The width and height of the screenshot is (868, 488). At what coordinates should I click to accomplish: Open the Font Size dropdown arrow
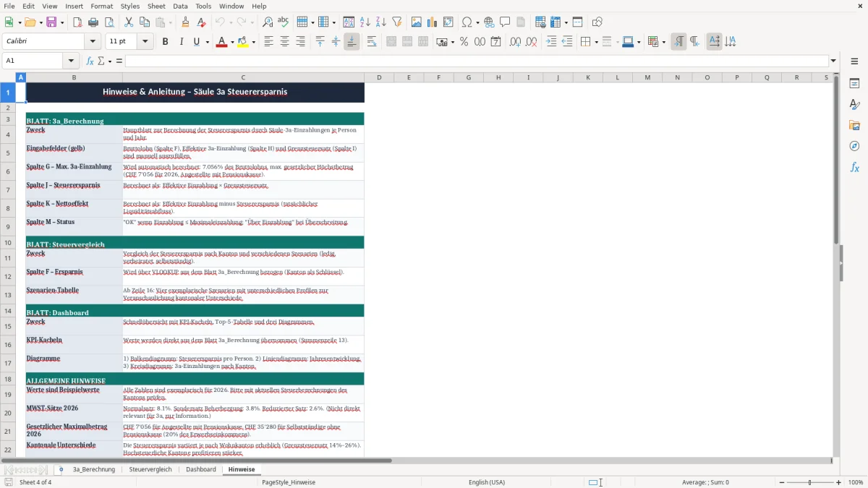click(x=145, y=42)
